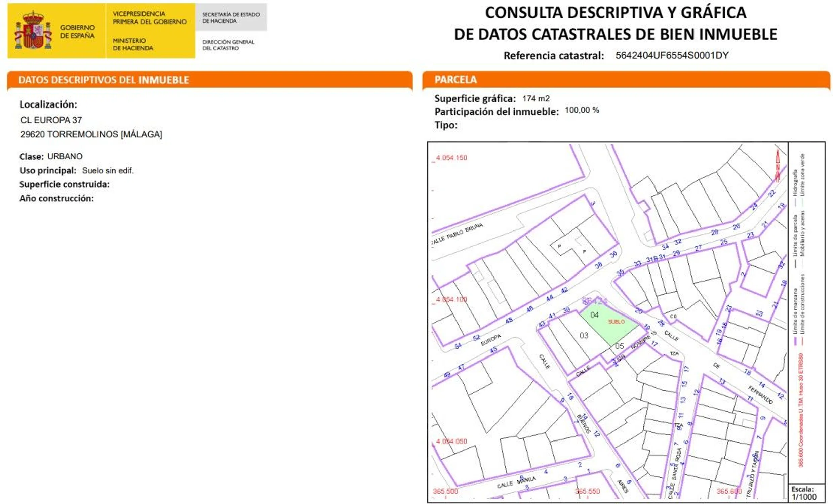Screen dimensions: 833x504
Task: Click the 174 m2 superficie gráfica value
Action: pyautogui.click(x=536, y=99)
